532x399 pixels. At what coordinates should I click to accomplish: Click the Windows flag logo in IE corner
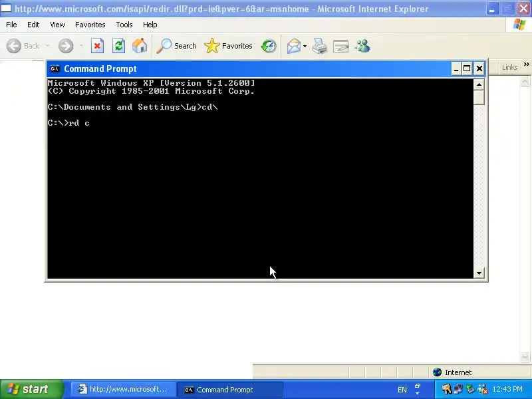(x=519, y=25)
